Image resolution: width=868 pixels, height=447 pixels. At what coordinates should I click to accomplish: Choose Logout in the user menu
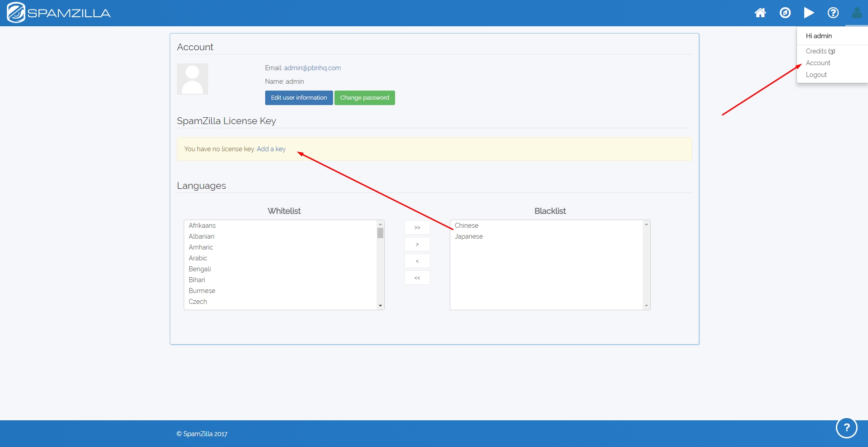pyautogui.click(x=816, y=75)
